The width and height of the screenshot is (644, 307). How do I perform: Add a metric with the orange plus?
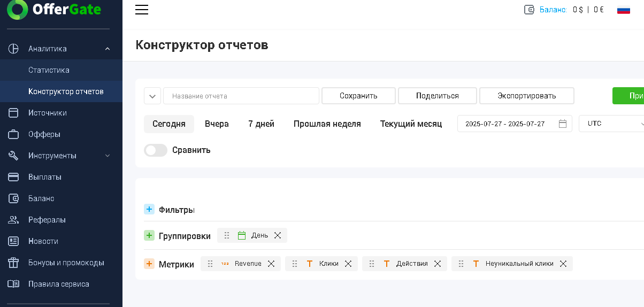point(149,264)
